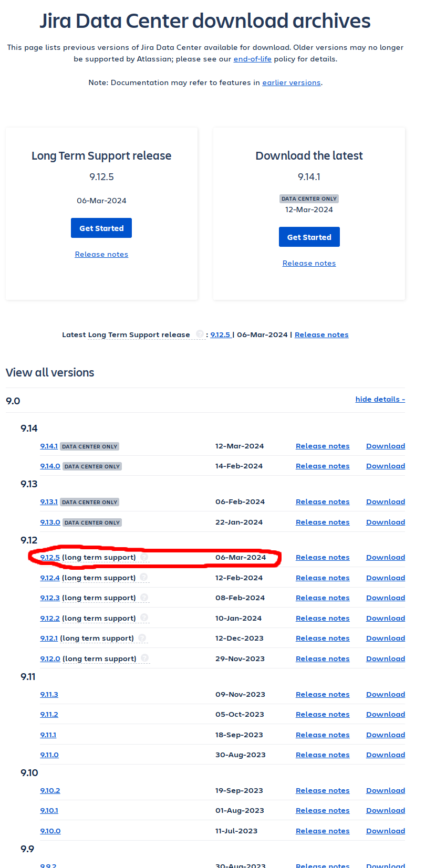Open version 9.14.0 link
Screen dimensions: 436x868
[50, 466]
